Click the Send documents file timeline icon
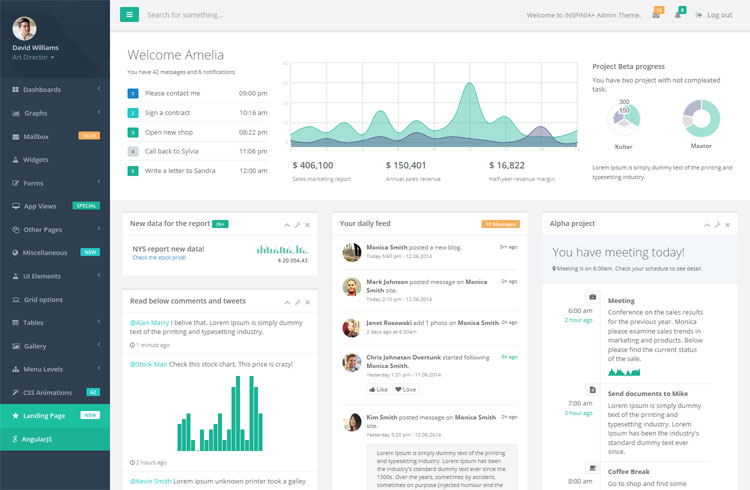This screenshot has height=490, width=750. pos(593,390)
